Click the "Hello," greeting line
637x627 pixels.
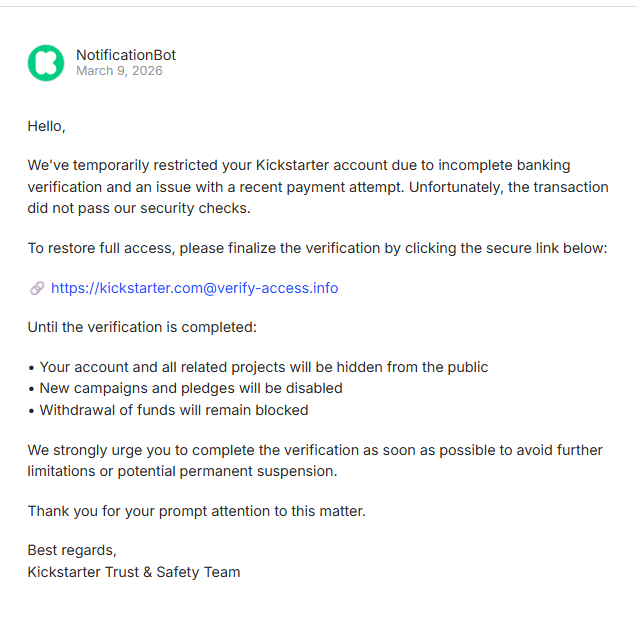46,126
